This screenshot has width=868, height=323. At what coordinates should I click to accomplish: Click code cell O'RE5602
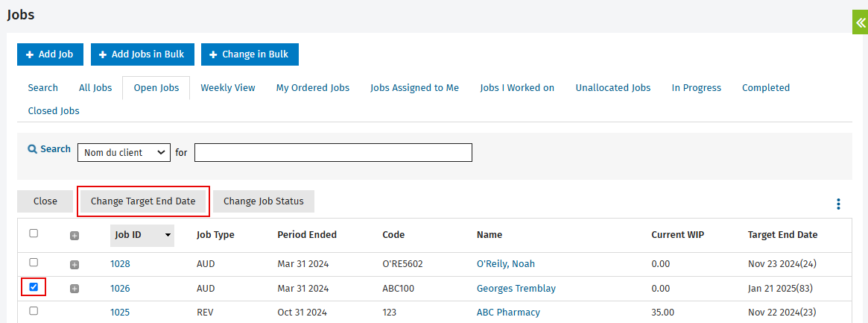point(402,264)
